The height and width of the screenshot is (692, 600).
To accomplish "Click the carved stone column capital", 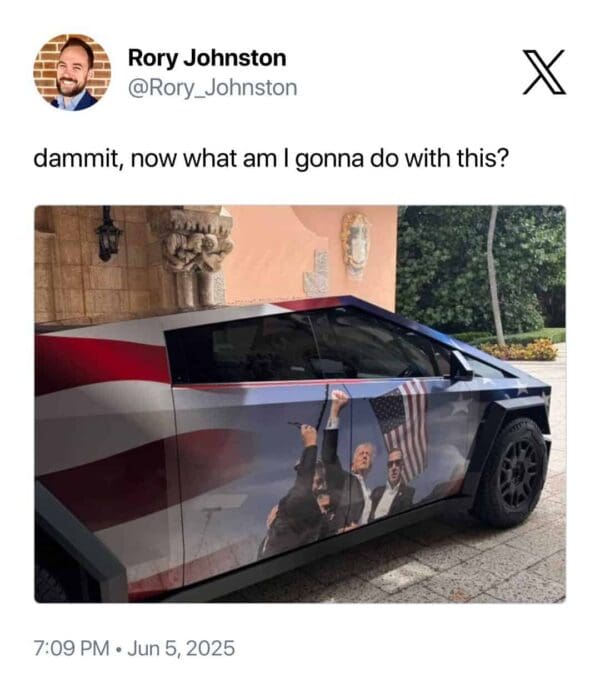I will pyautogui.click(x=194, y=238).
